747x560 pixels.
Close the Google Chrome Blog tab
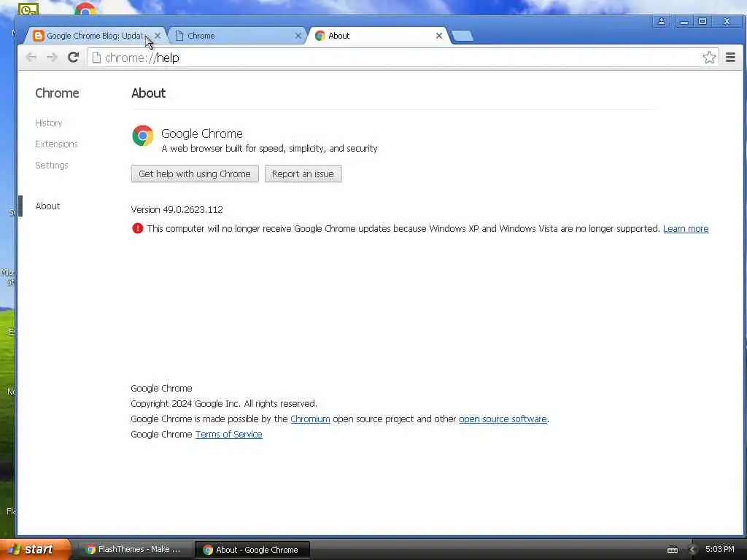158,36
